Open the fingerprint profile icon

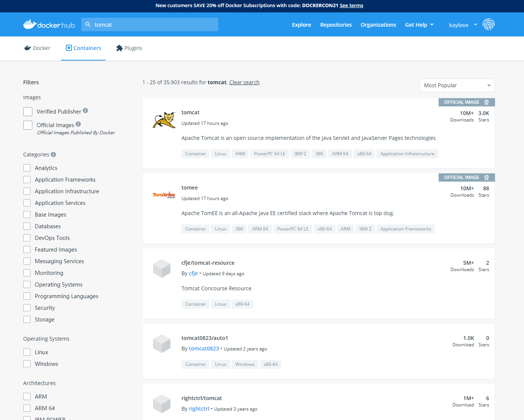click(488, 24)
